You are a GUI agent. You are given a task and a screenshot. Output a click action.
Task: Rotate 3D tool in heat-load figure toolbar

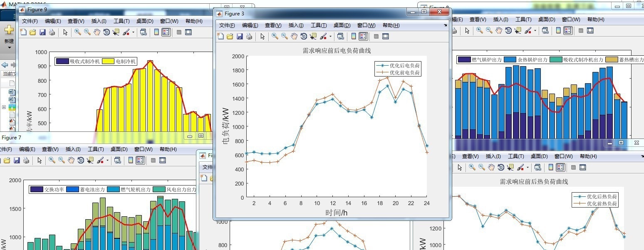point(501,167)
